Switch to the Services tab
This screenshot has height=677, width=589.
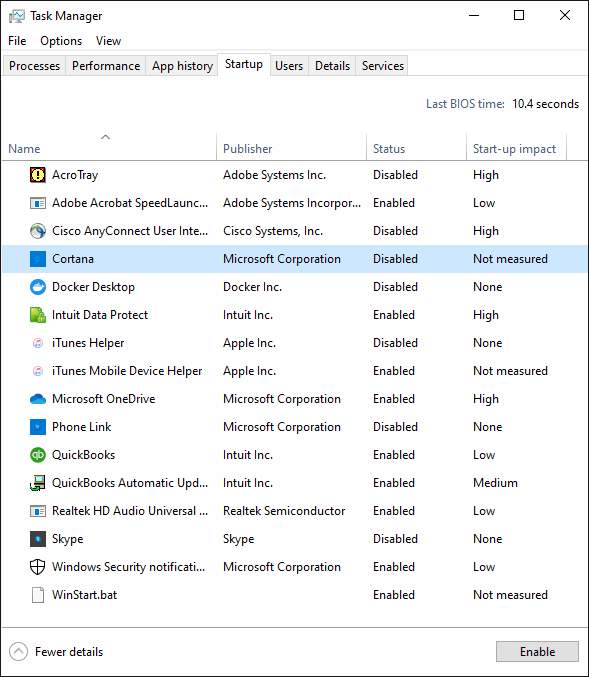click(x=383, y=66)
